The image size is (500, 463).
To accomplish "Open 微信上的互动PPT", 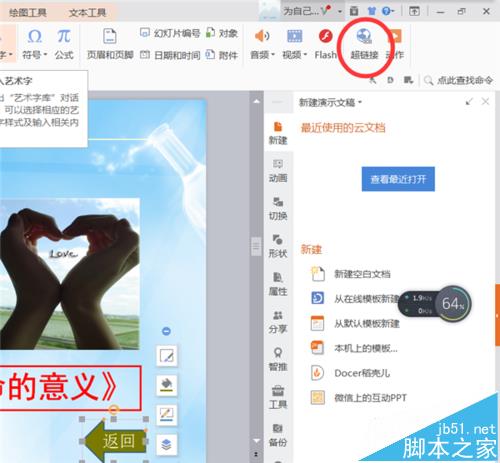I will (359, 398).
